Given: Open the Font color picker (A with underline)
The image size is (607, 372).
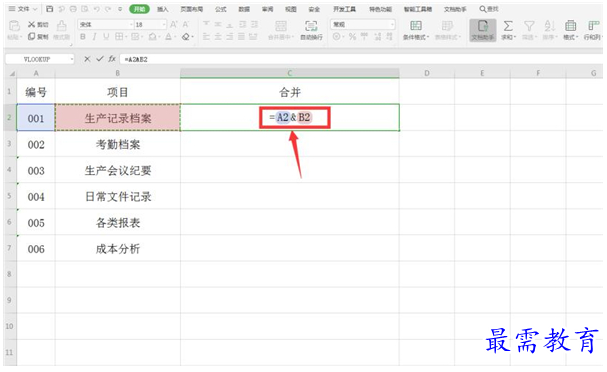Looking at the screenshot, I should click(168, 37).
